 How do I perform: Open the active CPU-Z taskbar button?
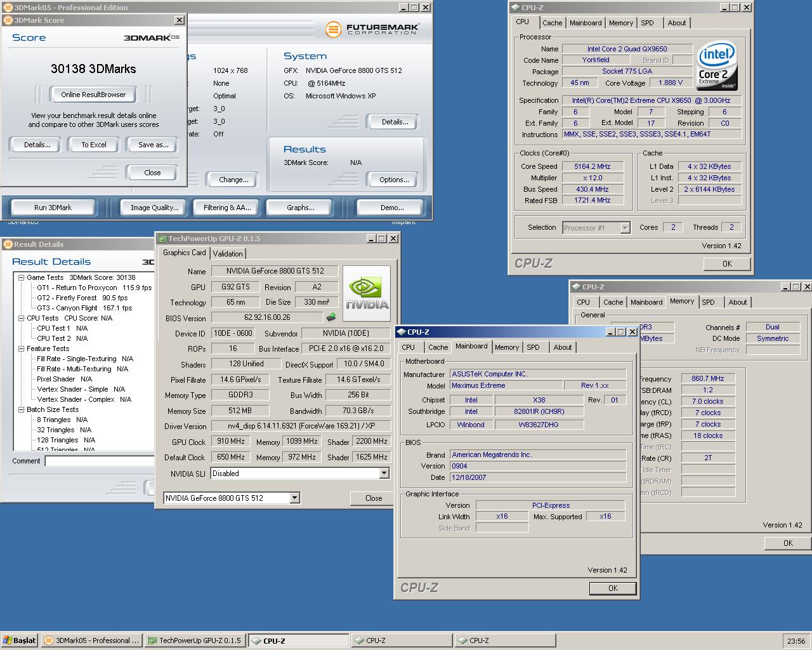click(298, 640)
